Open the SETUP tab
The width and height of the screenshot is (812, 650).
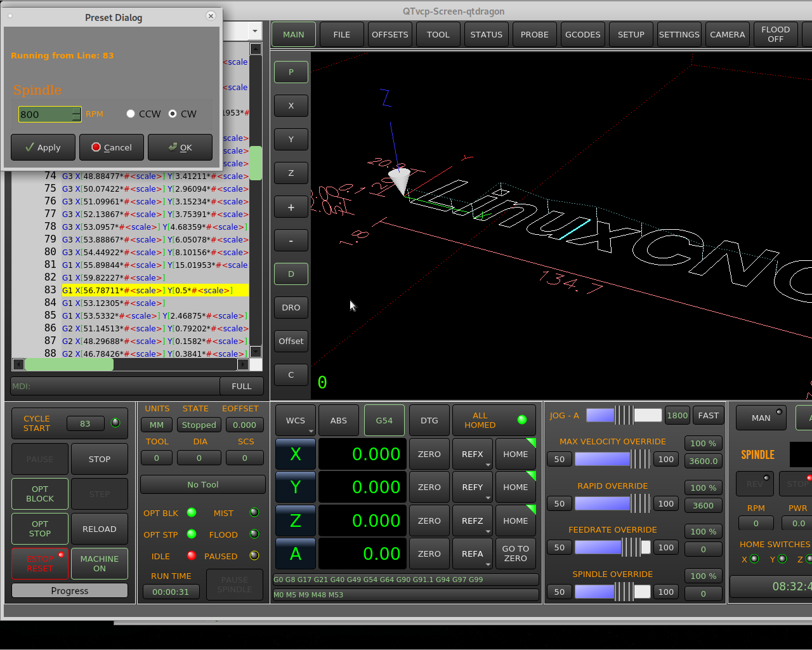[631, 34]
